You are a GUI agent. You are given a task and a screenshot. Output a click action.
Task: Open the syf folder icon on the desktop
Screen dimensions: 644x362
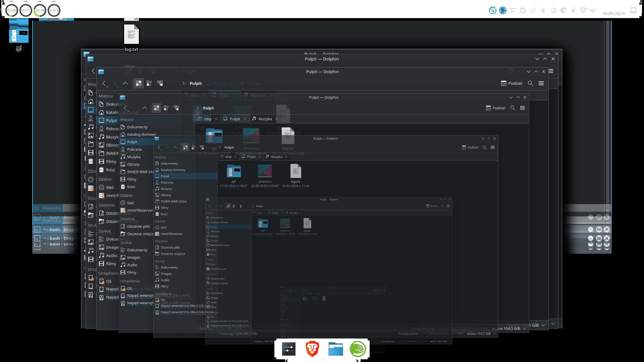19,34
